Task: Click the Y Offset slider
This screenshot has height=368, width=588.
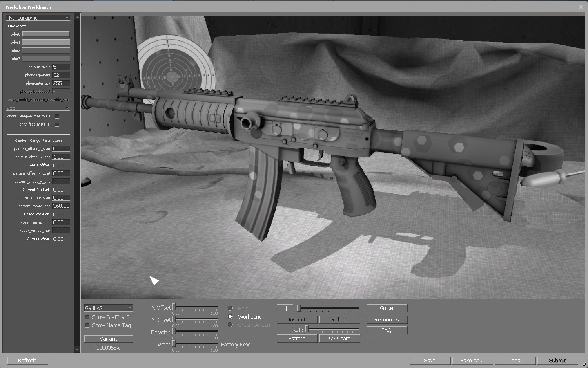Action: [196, 320]
